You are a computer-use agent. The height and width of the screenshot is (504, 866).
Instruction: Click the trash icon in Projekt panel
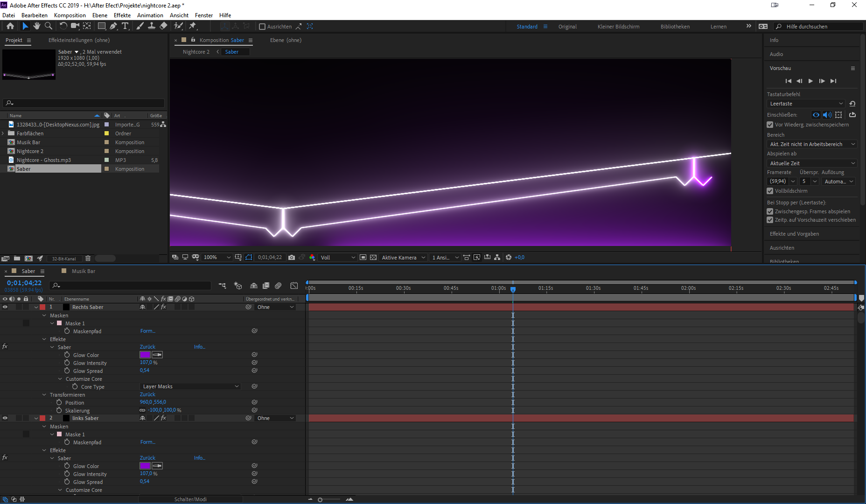(x=88, y=258)
